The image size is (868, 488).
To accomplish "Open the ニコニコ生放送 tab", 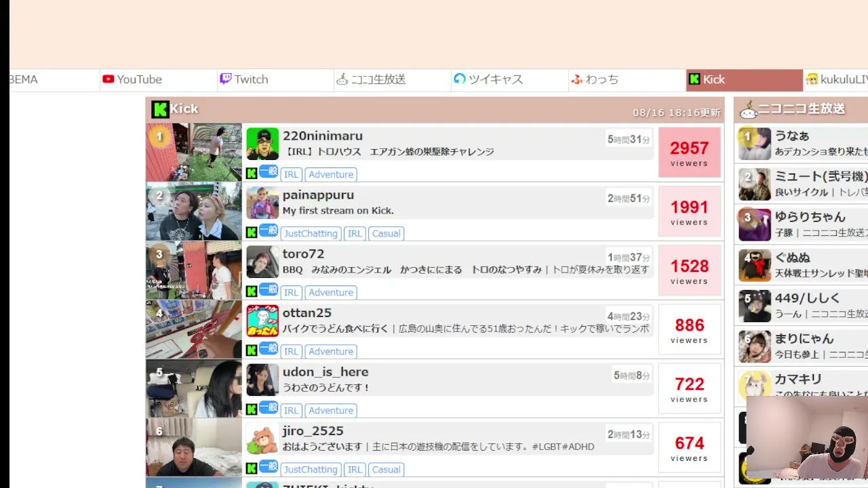I will [393, 80].
